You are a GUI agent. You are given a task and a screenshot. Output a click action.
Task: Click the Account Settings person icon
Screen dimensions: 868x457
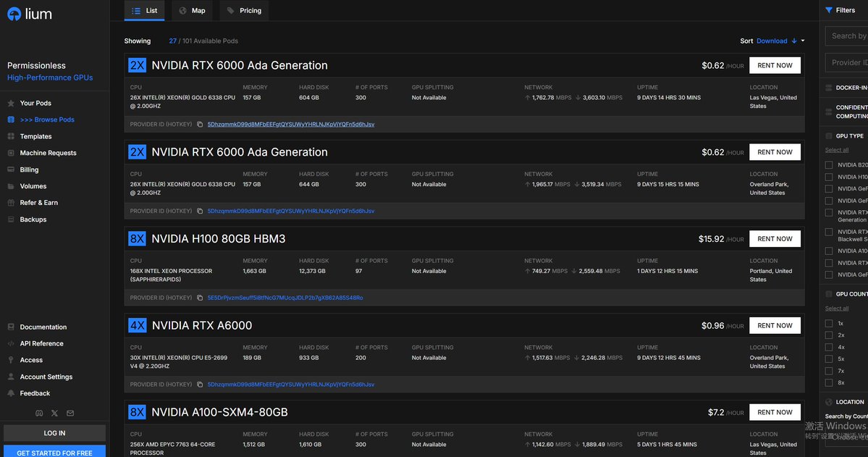[11, 377]
